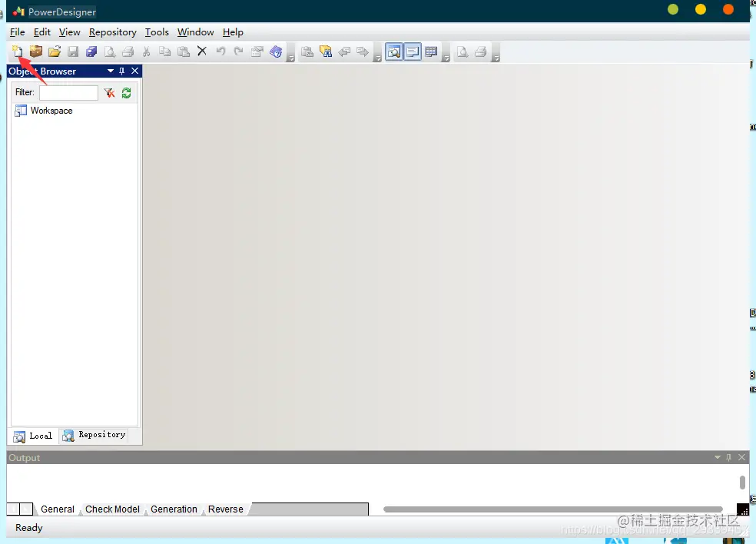Click the Output panel vertical scrollbar

coord(742,483)
